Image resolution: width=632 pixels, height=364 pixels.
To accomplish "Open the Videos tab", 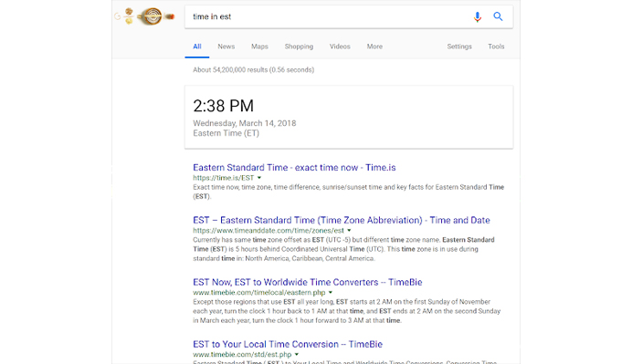I will pos(340,47).
